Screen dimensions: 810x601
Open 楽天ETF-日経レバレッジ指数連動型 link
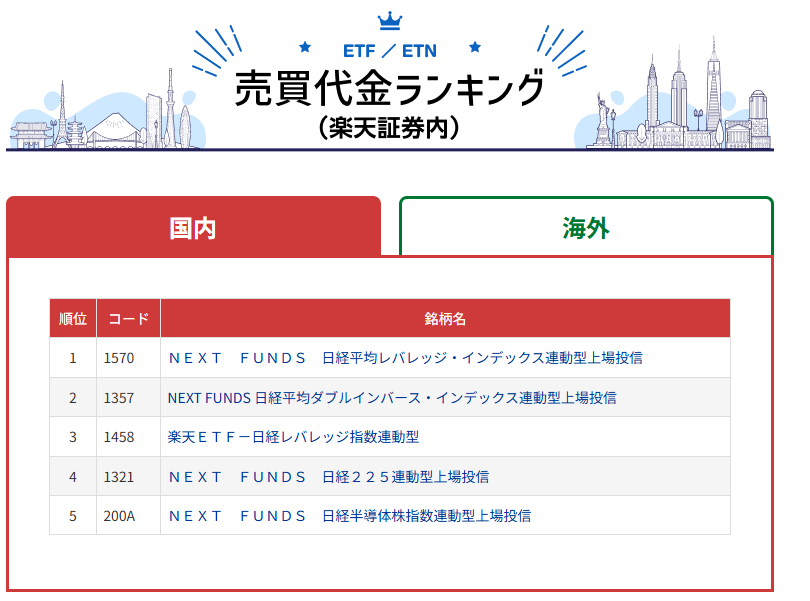[293, 437]
